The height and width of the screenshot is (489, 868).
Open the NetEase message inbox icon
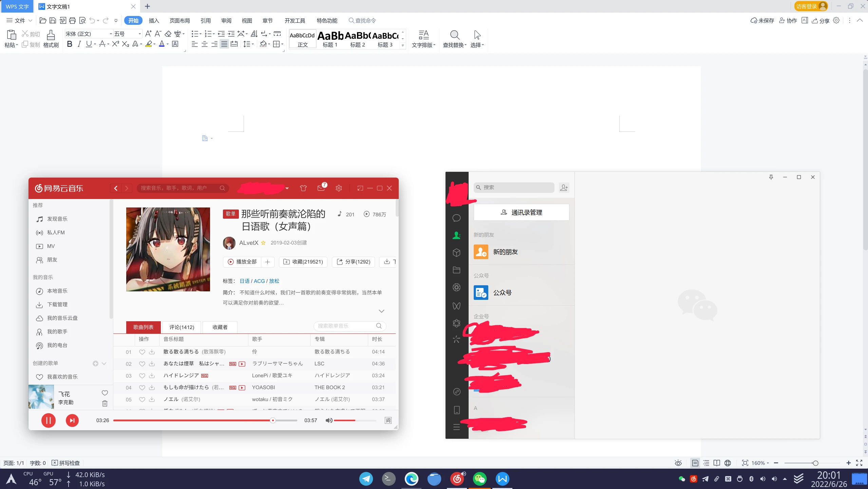[321, 188]
